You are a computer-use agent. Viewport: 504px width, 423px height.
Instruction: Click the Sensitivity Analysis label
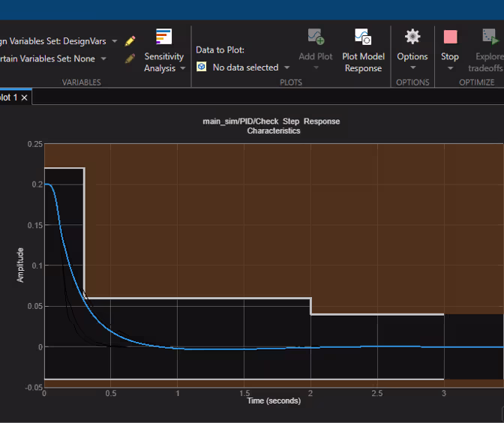(164, 62)
